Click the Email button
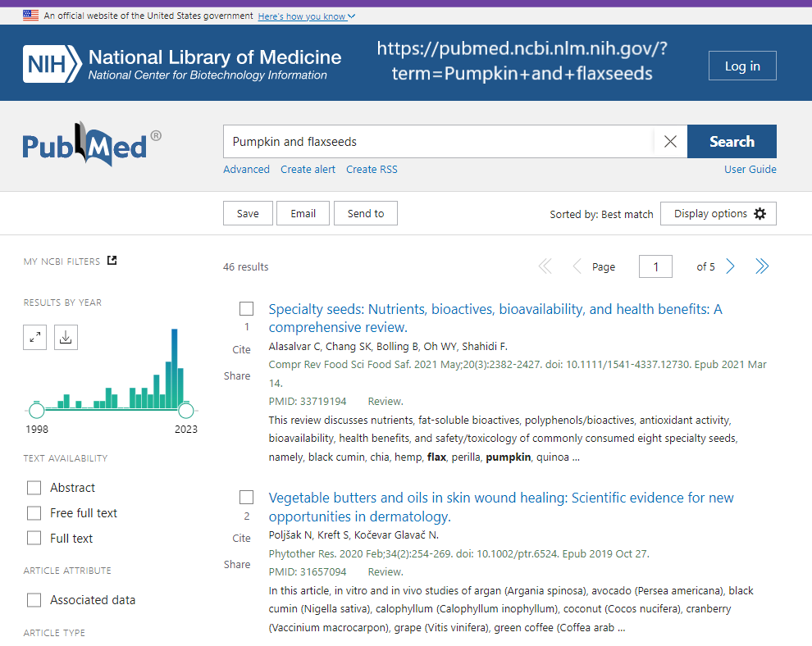This screenshot has width=812, height=646. tap(303, 213)
